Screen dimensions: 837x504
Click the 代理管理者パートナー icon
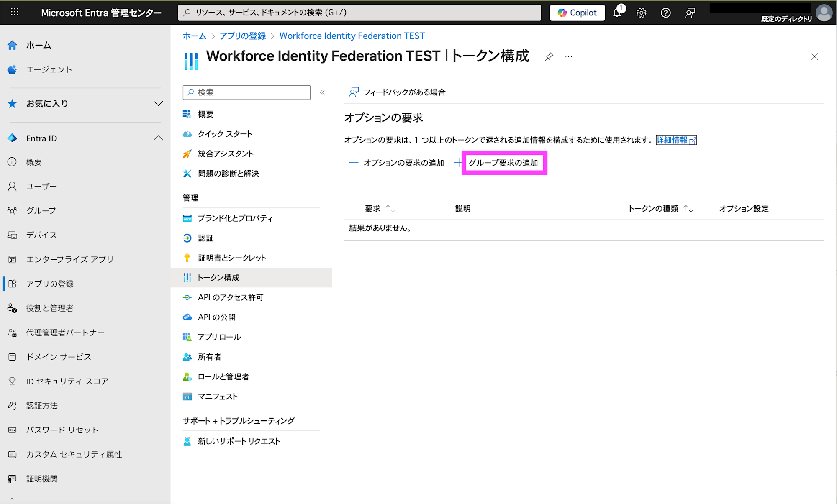[x=13, y=333]
